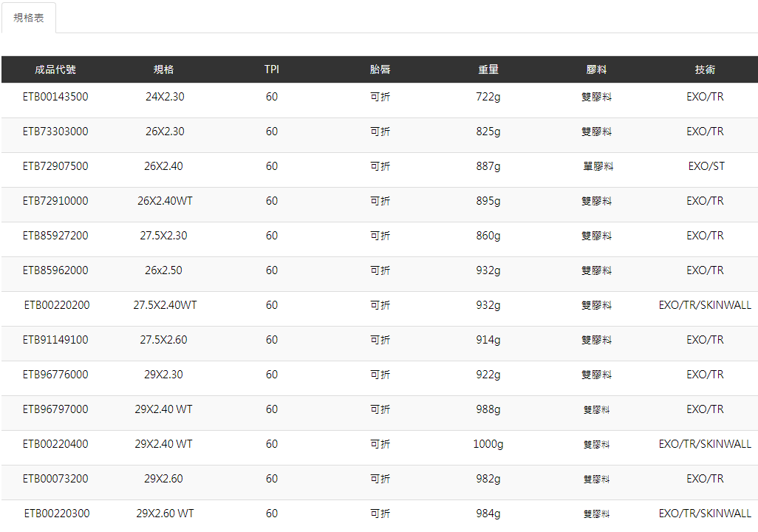758x532 pixels.
Task: Click the 26X2.40WT spec cell
Action: (x=165, y=201)
